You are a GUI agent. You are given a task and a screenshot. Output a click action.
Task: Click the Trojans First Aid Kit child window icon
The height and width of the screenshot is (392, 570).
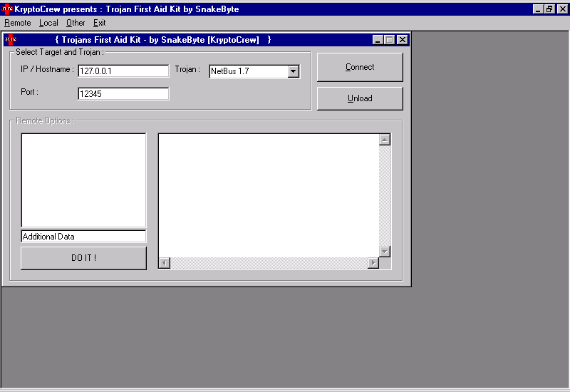click(10, 40)
